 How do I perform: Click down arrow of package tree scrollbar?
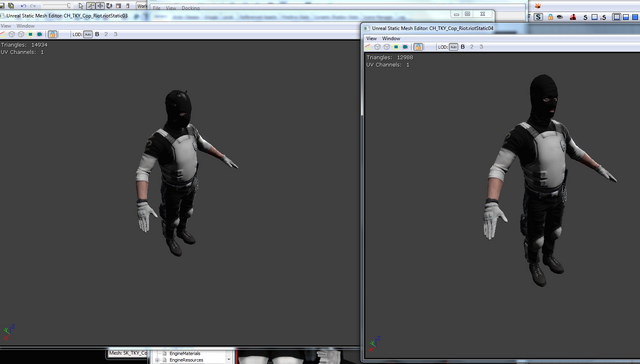point(229,359)
